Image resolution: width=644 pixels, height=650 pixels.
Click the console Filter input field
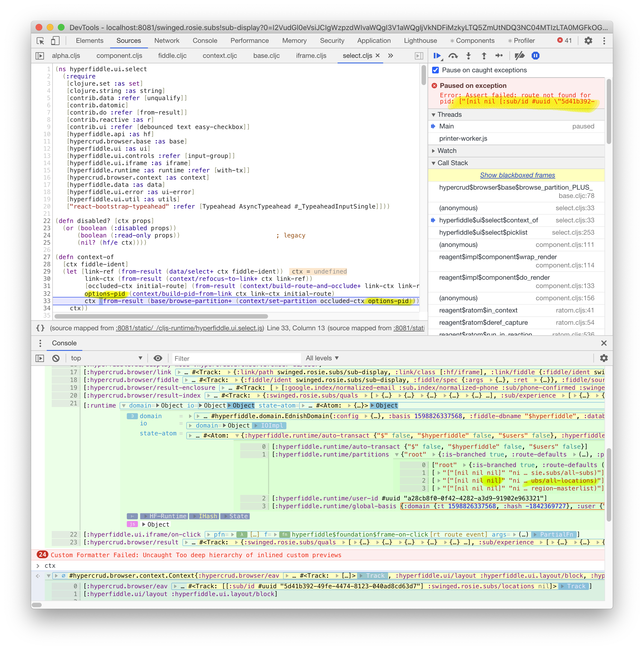point(236,358)
